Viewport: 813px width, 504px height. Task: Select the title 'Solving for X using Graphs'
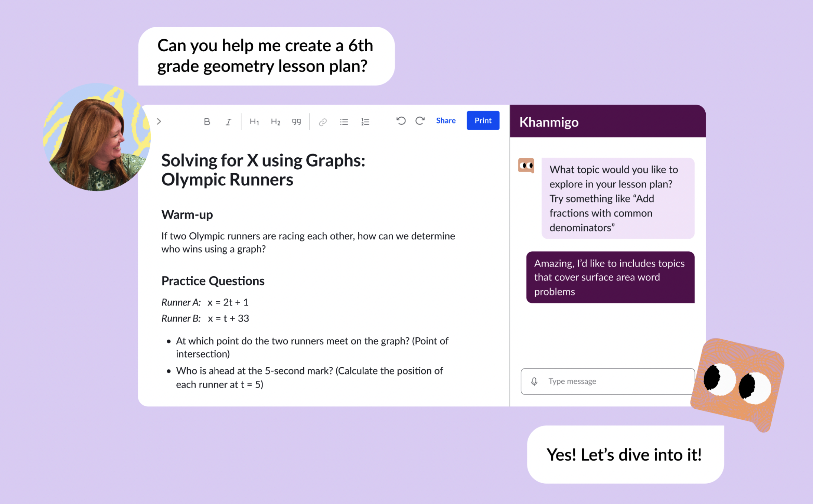click(x=263, y=170)
